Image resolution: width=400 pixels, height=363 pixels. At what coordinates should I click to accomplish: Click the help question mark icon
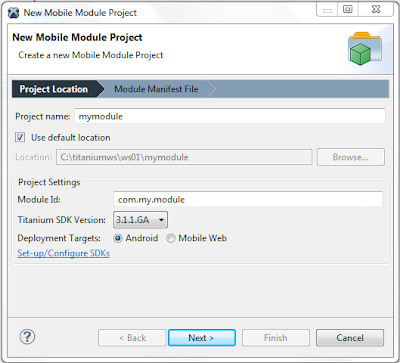point(27,337)
